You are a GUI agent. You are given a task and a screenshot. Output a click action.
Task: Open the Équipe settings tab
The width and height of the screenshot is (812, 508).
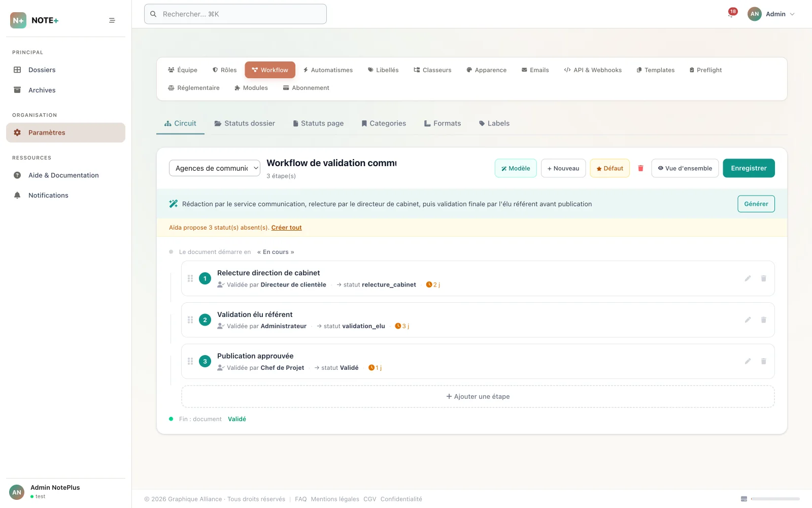183,70
